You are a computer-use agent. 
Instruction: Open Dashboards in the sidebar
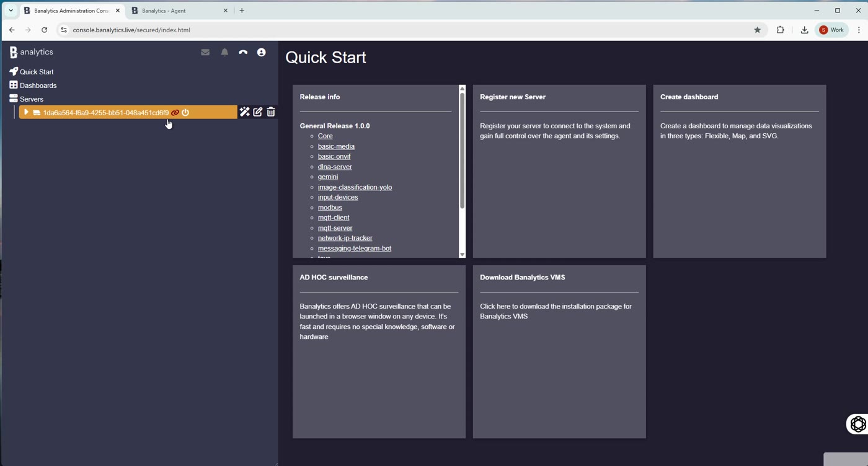tap(38, 86)
